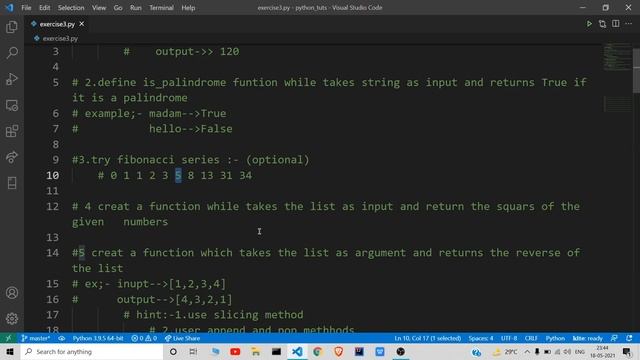Open OBS Studio from taskbar
This screenshot has width=640, height=360.
[x=400, y=351]
